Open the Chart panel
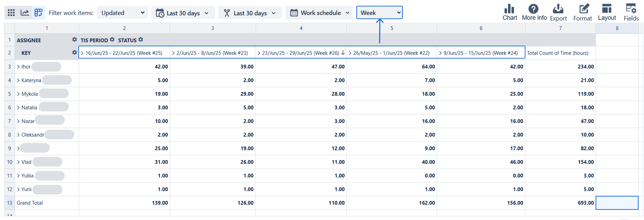The width and height of the screenshot is (644, 220). click(510, 12)
